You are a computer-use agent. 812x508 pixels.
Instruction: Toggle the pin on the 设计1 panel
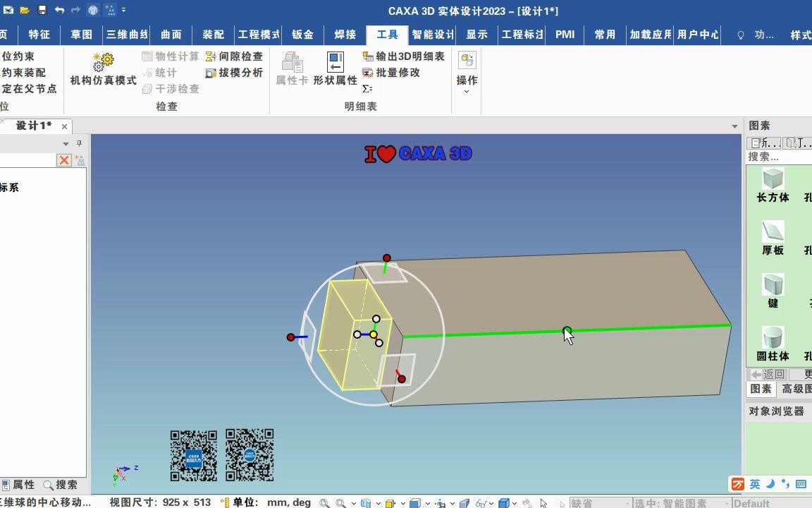pos(78,143)
